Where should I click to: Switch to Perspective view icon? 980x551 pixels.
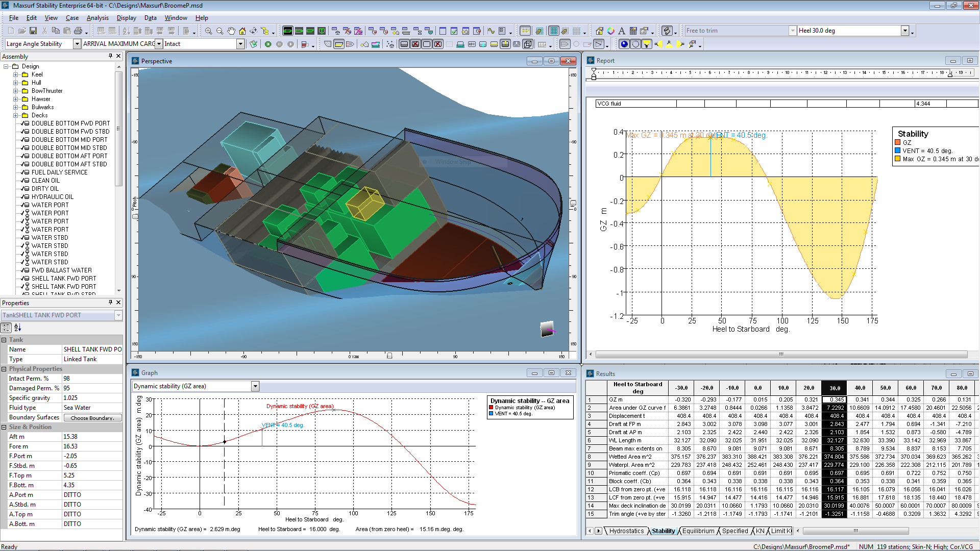point(287,31)
